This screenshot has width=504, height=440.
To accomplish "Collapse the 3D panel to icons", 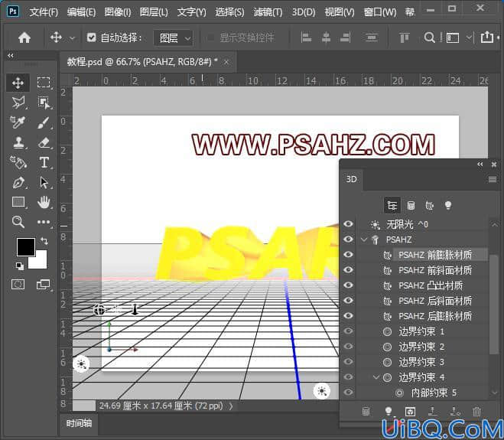I will 480,165.
